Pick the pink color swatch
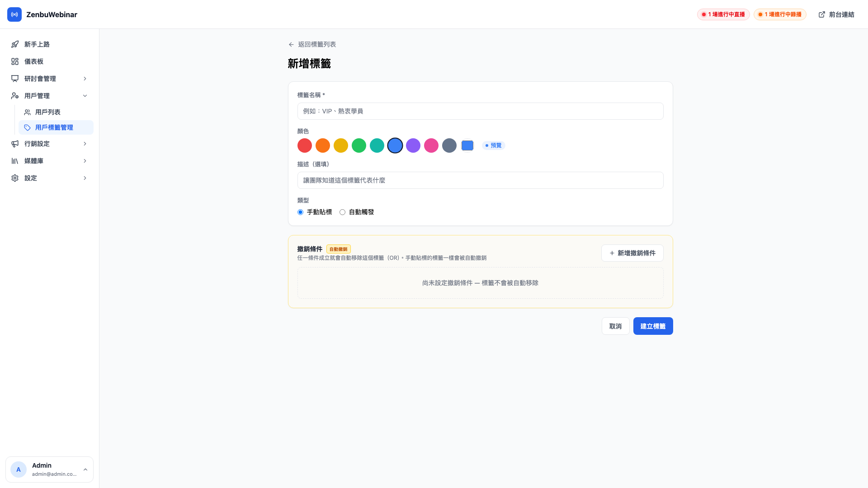This screenshot has width=868, height=488. pos(431,145)
